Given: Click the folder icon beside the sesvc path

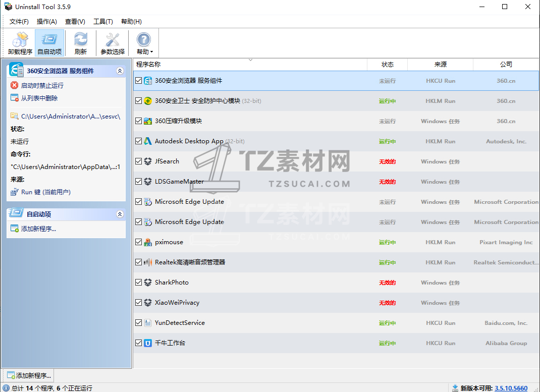Looking at the screenshot, I should click(15, 117).
